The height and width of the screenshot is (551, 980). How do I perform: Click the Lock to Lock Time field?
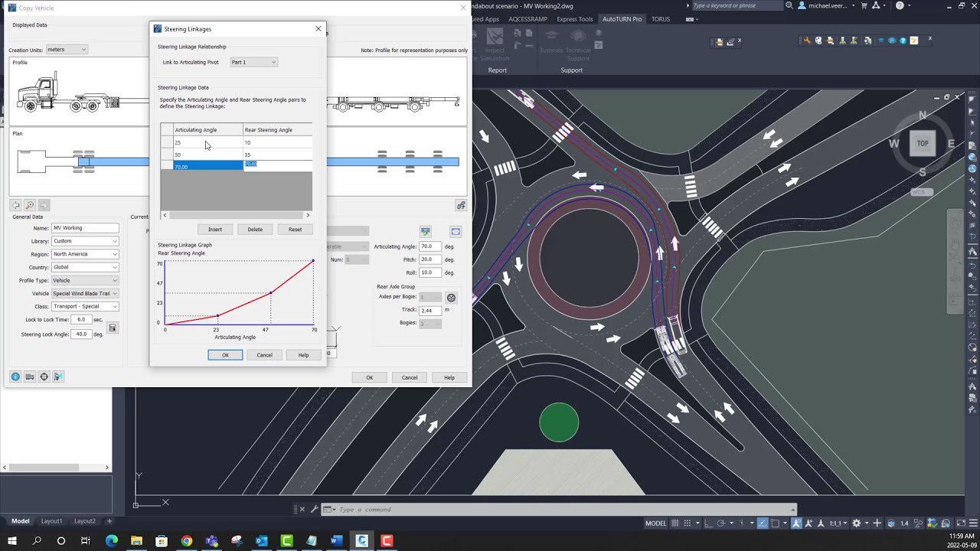(81, 319)
